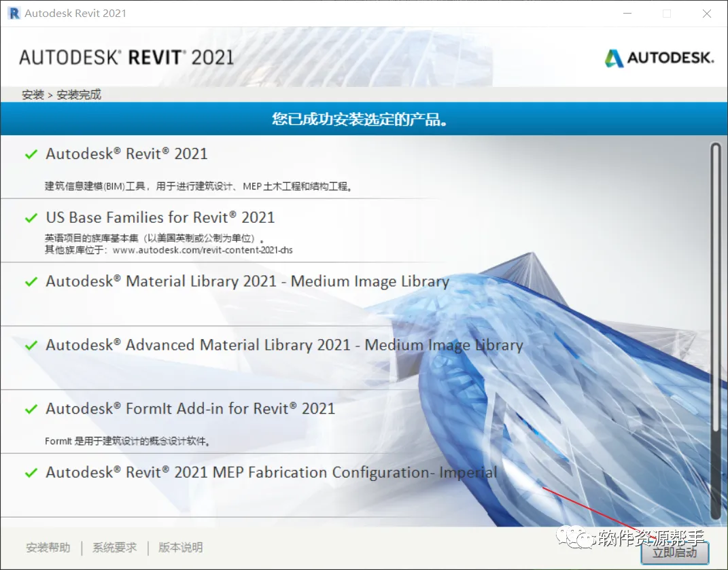Click the FormIt 是用于建筑设计的概念设计软件 description

coord(127,441)
